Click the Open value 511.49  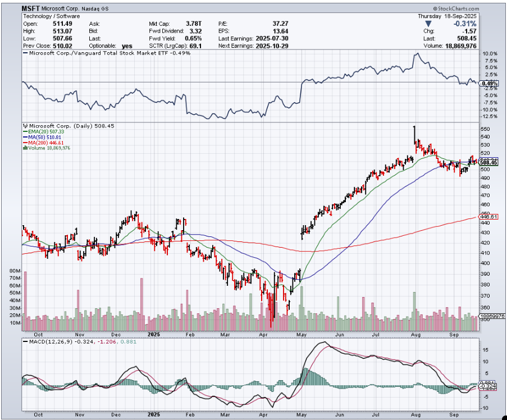[62, 24]
